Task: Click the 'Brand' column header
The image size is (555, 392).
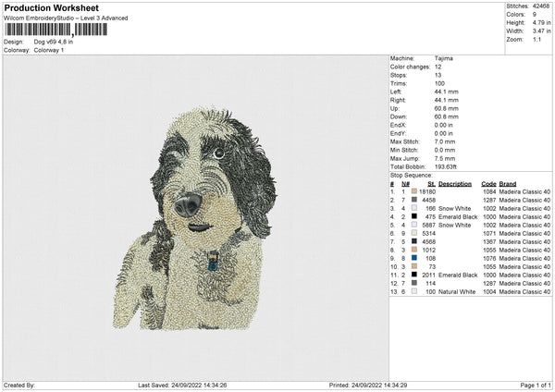Action: tap(508, 184)
